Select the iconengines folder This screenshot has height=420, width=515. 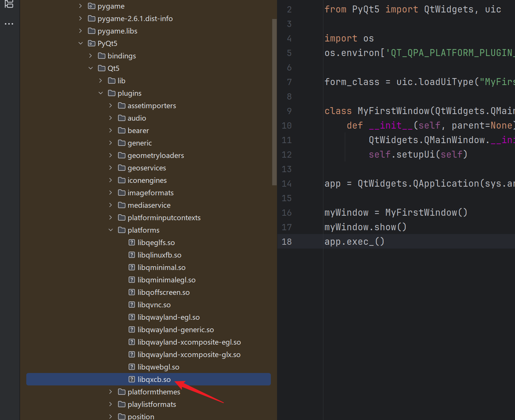click(x=147, y=180)
